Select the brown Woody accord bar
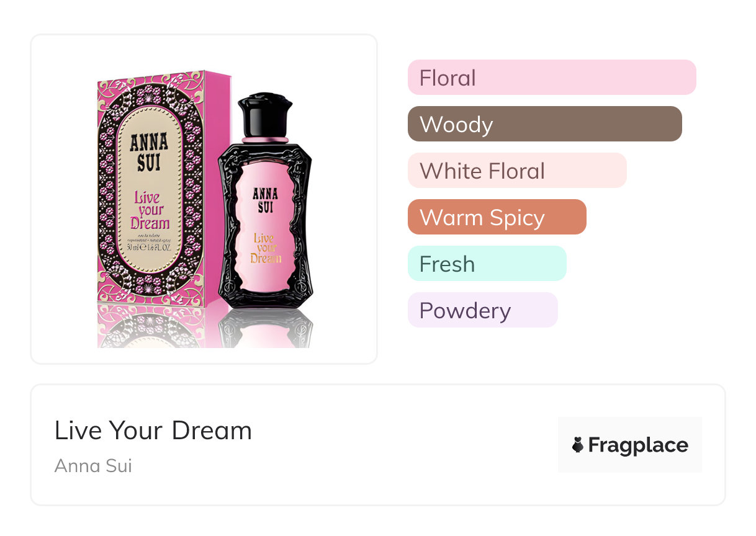Viewport: 756px width, 536px height. coord(544,124)
